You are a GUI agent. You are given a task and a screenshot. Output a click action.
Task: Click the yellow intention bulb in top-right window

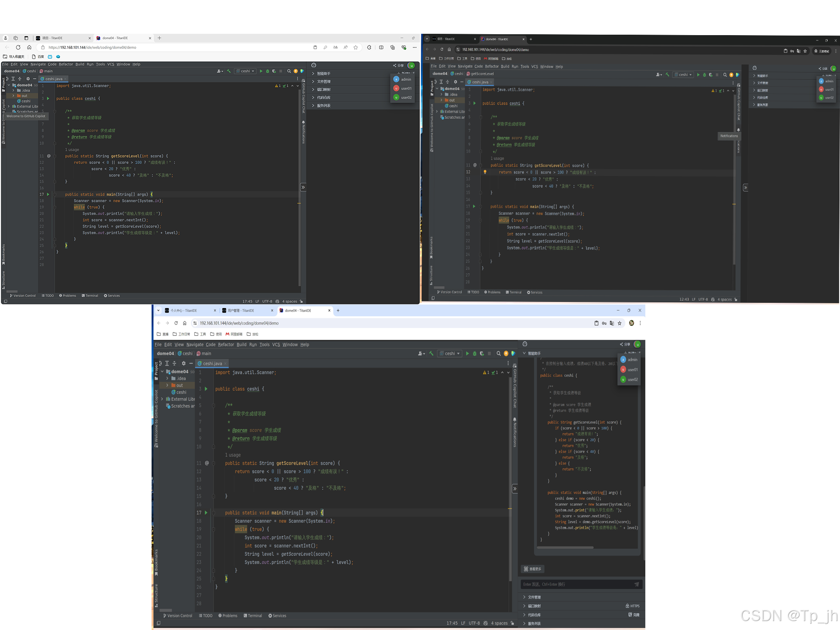click(485, 172)
